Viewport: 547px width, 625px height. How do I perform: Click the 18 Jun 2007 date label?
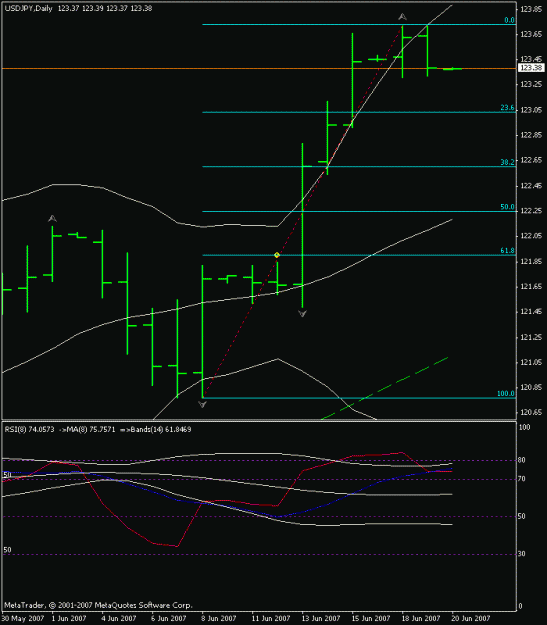[421, 618]
